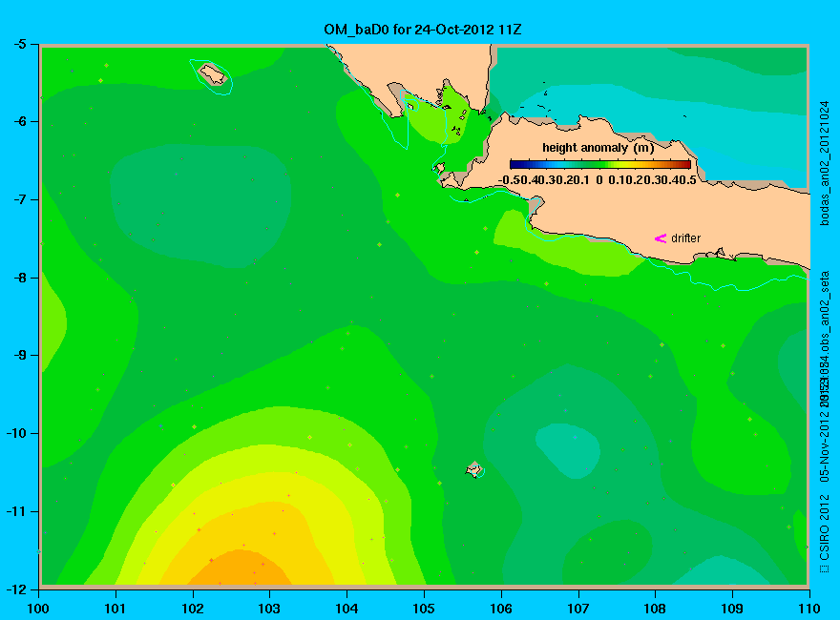Viewport: 840px width, 620px height.
Task: Click y-axis label "-5"
Action: [x=19, y=44]
